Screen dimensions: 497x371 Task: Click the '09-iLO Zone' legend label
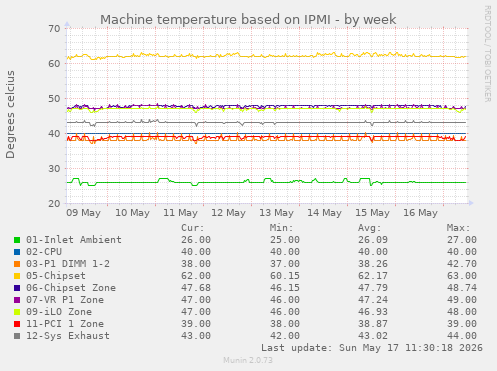[59, 312]
